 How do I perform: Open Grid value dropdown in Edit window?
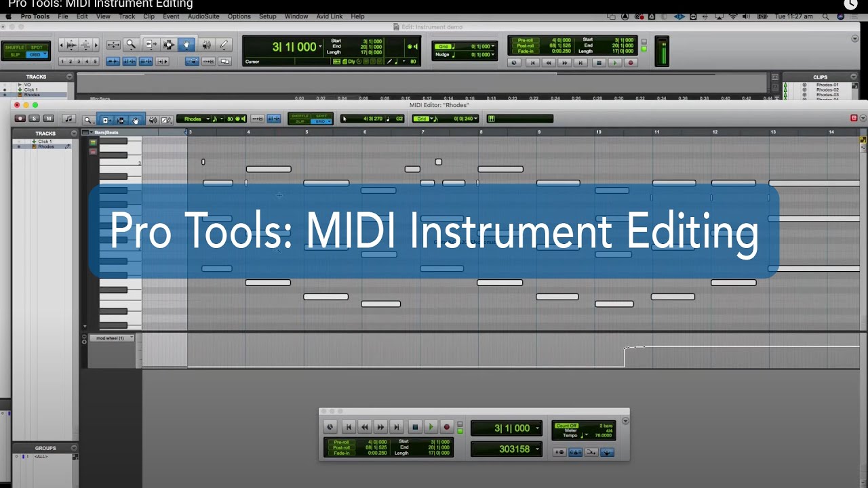pos(493,47)
